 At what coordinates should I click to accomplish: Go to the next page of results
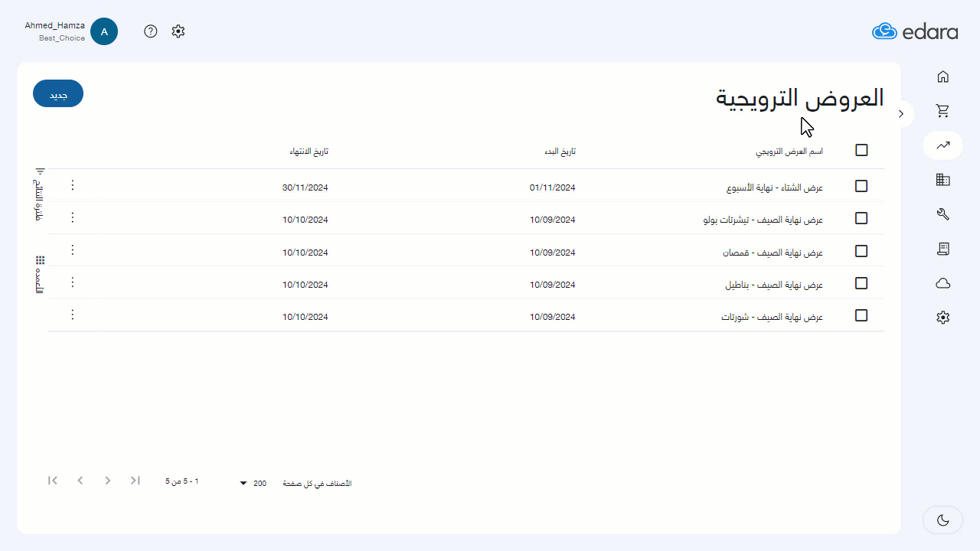coord(108,481)
